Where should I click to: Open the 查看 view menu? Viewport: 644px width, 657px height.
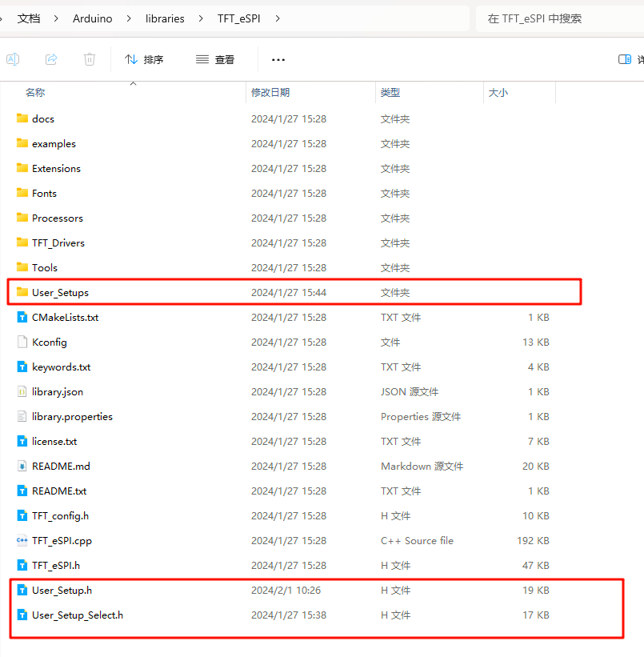[x=215, y=59]
